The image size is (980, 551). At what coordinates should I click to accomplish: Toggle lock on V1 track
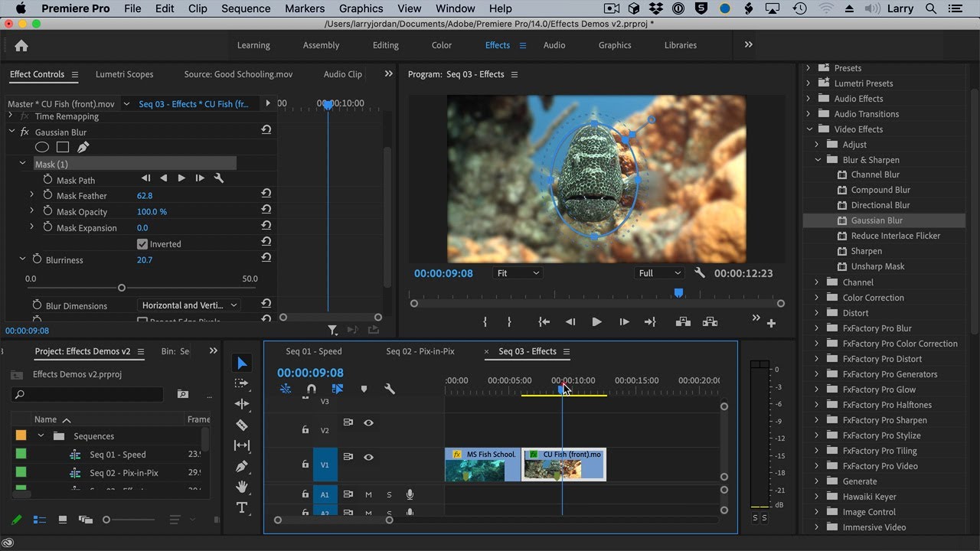click(x=305, y=464)
